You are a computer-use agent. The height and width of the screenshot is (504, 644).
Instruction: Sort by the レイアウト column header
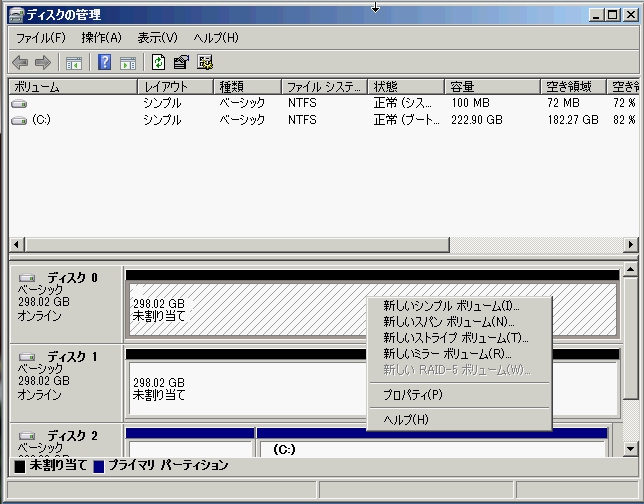[x=175, y=87]
